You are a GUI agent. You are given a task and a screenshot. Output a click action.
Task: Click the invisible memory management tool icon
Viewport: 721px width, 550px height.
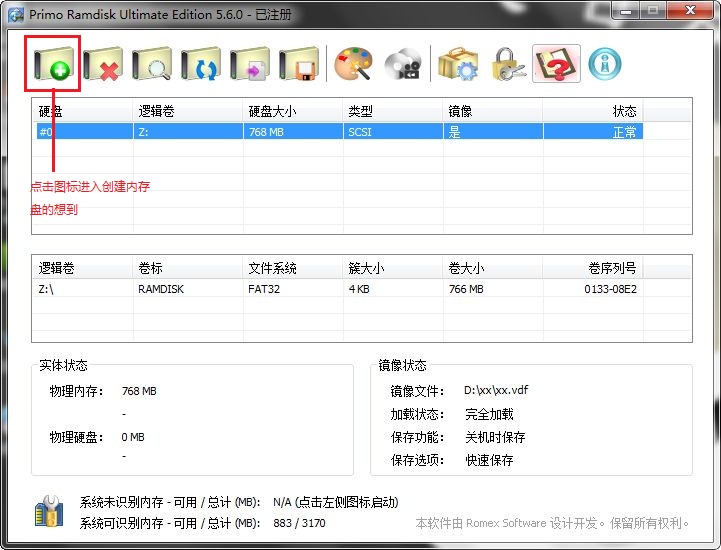coord(49,511)
